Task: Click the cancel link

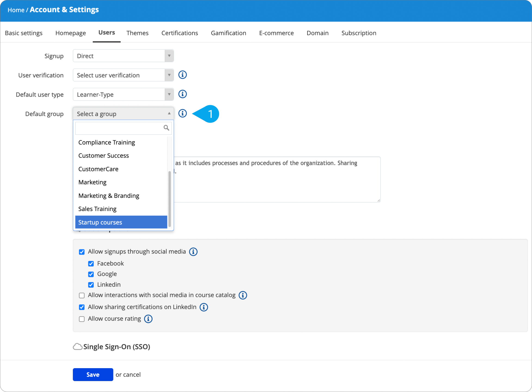Action: coord(132,375)
